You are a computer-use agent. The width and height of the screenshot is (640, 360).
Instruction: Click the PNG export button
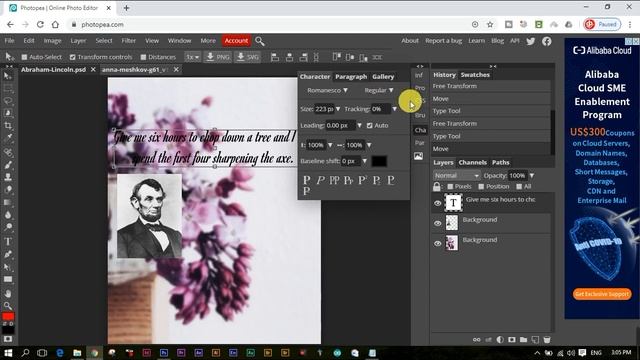click(x=218, y=57)
